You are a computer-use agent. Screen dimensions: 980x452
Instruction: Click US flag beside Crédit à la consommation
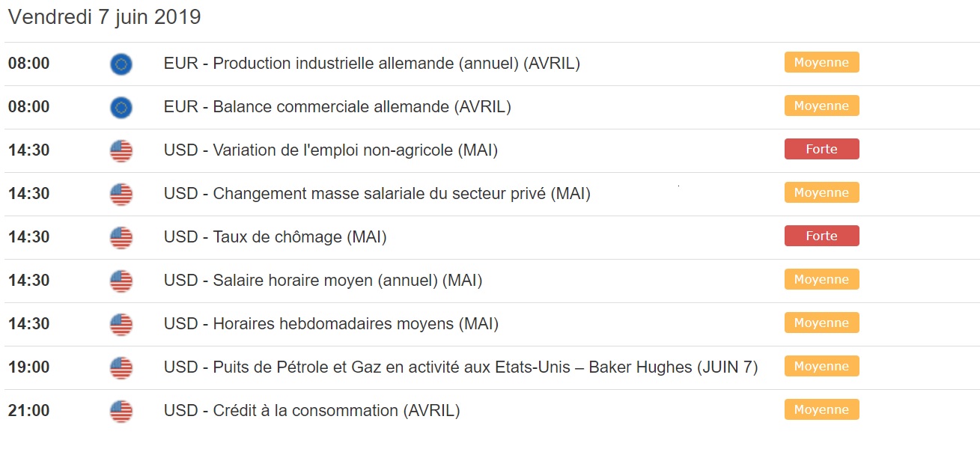[121, 412]
